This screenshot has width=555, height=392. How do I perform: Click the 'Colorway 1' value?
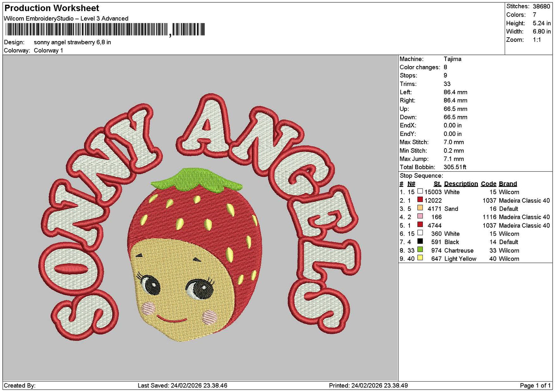tap(48, 50)
